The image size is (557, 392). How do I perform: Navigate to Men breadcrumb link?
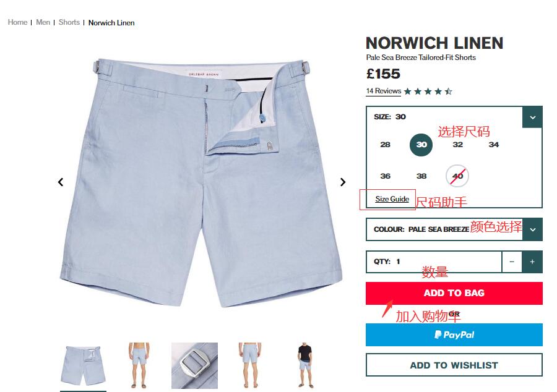(x=43, y=22)
